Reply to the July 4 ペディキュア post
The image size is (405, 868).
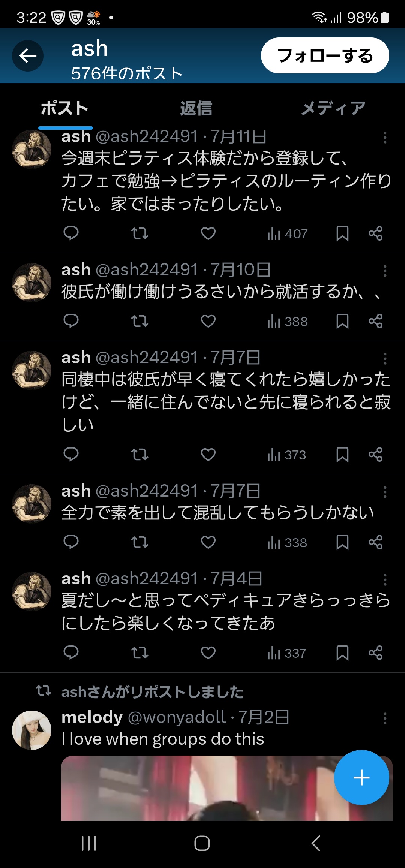pyautogui.click(x=71, y=652)
